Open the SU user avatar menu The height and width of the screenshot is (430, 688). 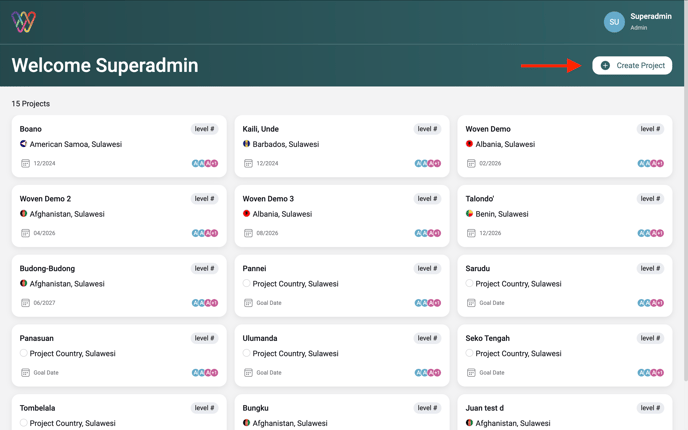pyautogui.click(x=614, y=22)
